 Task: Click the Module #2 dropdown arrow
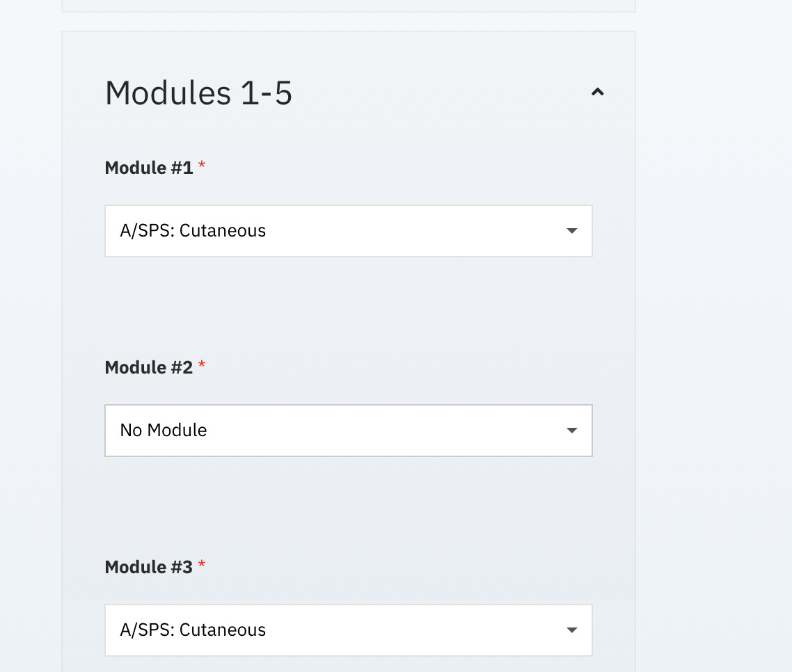point(572,430)
